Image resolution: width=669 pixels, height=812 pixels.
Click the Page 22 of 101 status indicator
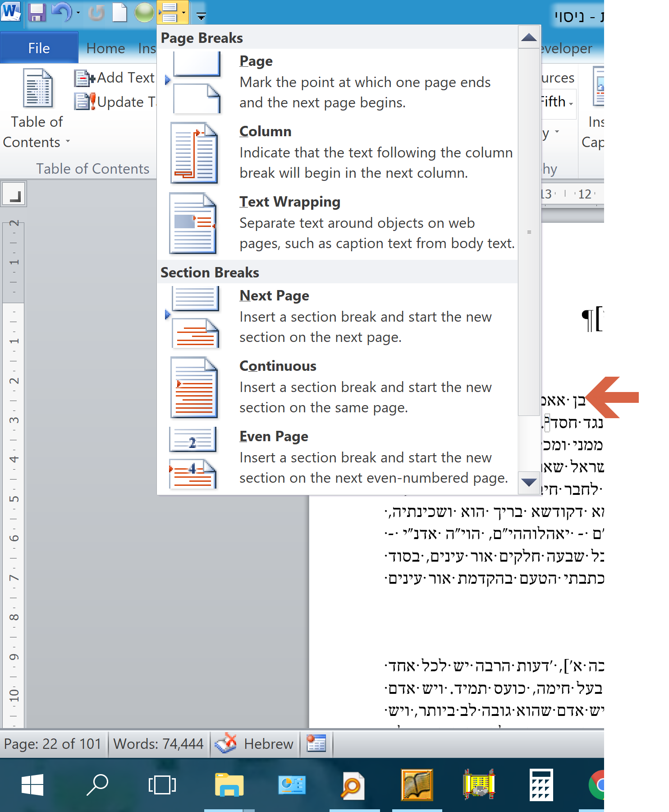(53, 744)
